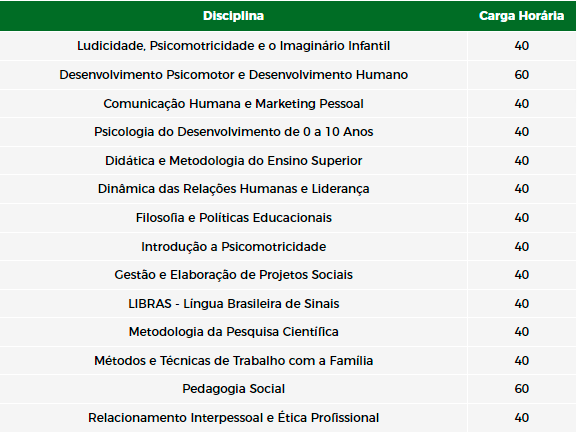
Task: Select Dinâmica das Relações Humanas e Liderança
Action: (x=233, y=189)
